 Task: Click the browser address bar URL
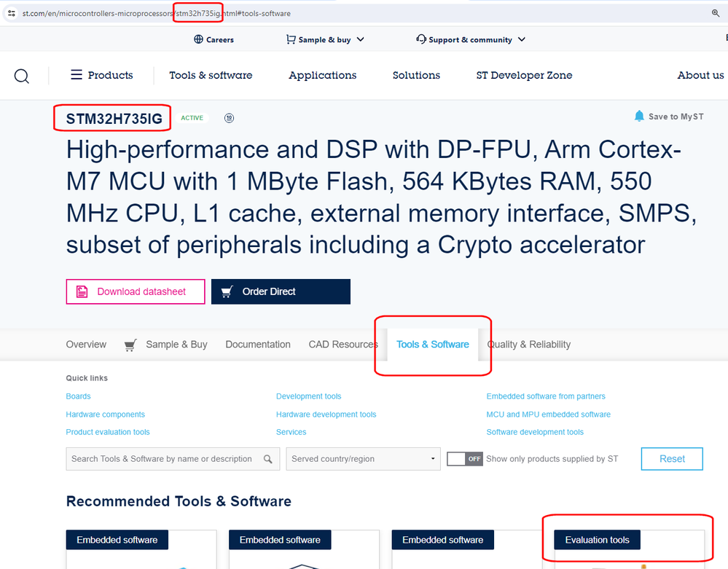(157, 13)
